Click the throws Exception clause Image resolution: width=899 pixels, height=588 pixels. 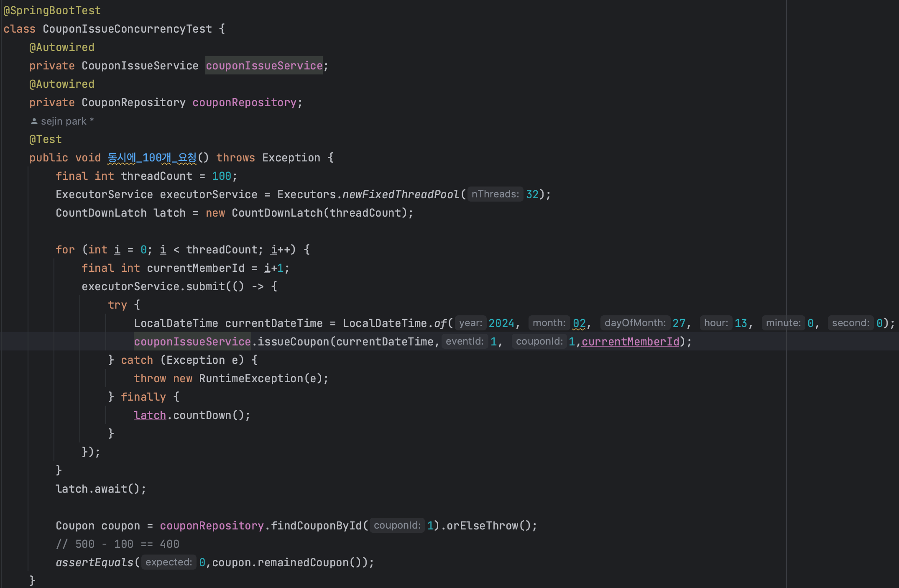(268, 158)
